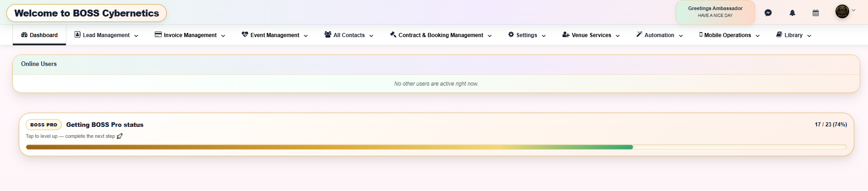Open the calendar icon in header
868x191 pixels.
tap(816, 13)
